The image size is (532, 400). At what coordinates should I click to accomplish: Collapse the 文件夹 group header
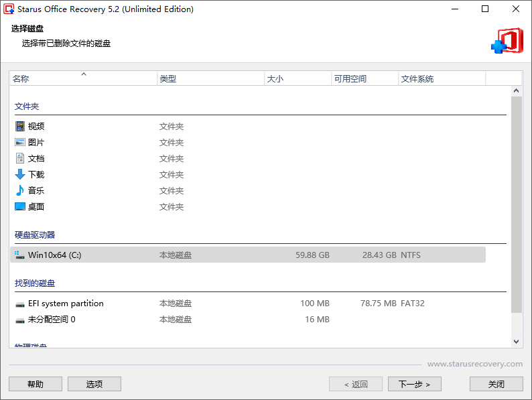click(27, 106)
